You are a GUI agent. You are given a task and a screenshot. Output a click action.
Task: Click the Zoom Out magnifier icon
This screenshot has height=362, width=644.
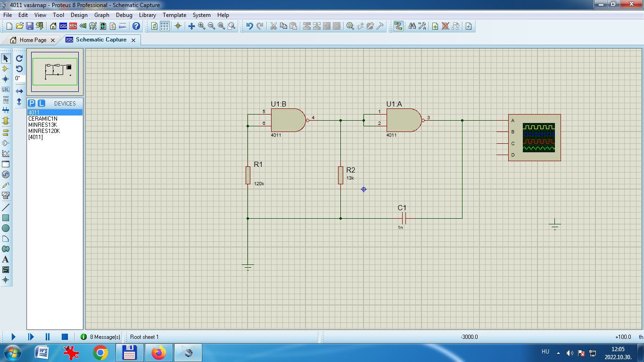[x=212, y=26]
